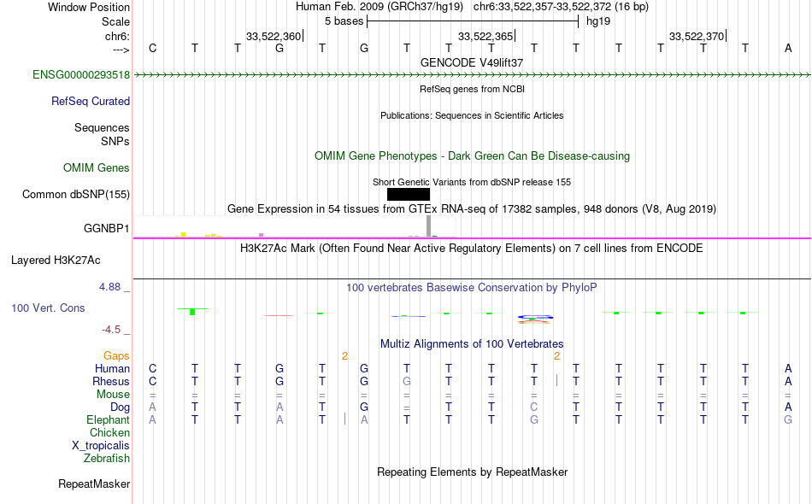Open the RefSeq Curated track label

(x=90, y=101)
